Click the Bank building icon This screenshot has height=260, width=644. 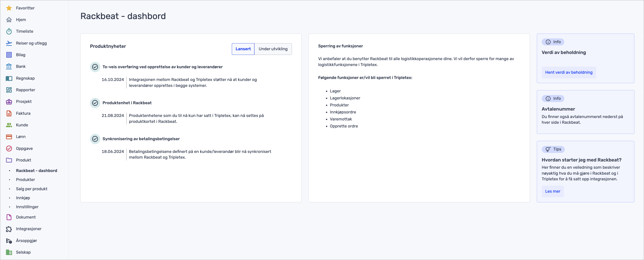(x=9, y=66)
